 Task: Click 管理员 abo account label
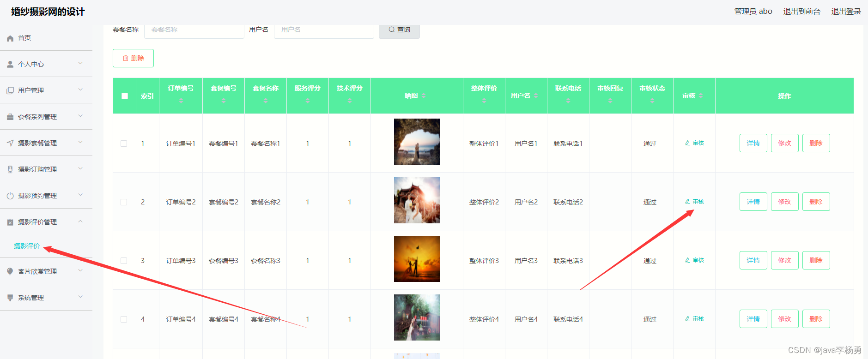pos(753,11)
